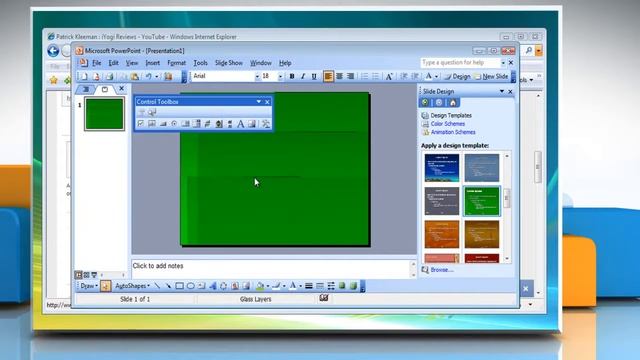Viewport: 640px width, 360px height.
Task: Select the Command Button control in Control Toolbox
Action: 163,124
